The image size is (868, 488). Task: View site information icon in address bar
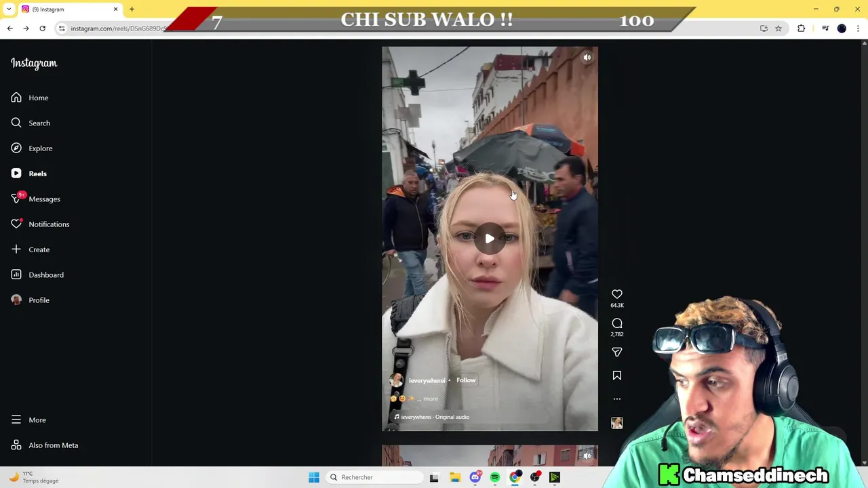tap(62, 28)
